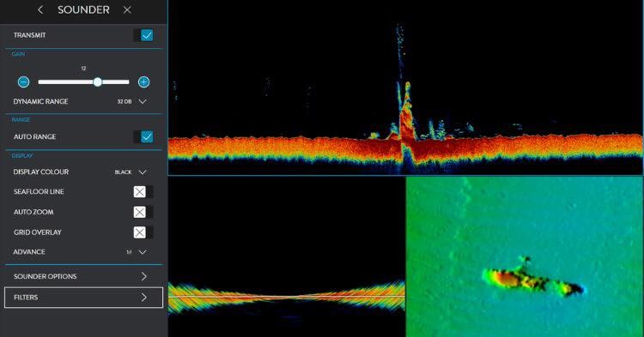644x337 pixels.
Task: Close the Sounder menu panel
Action: tap(127, 9)
